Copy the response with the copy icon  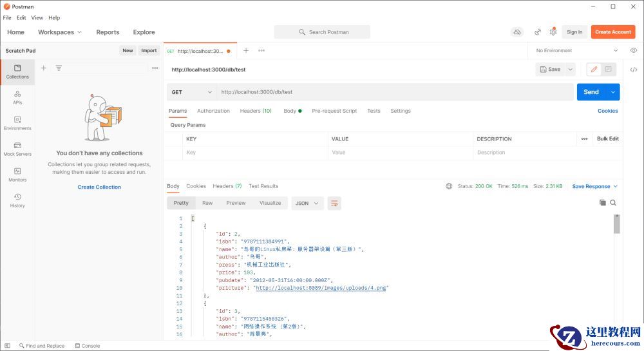click(x=603, y=203)
